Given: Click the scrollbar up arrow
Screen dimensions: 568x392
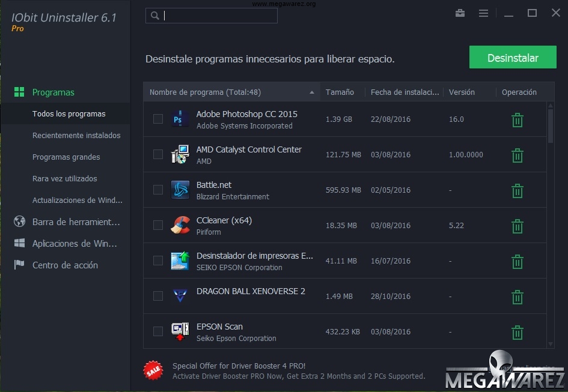Looking at the screenshot, I should tap(550, 105).
